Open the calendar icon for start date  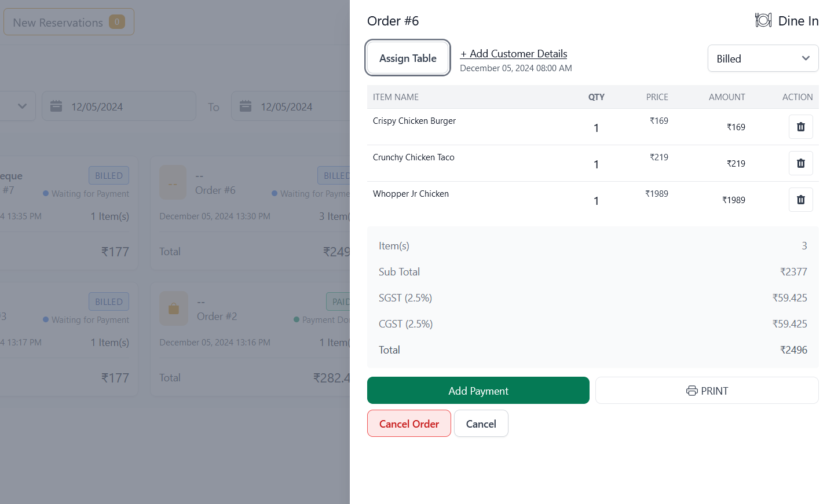click(x=55, y=105)
